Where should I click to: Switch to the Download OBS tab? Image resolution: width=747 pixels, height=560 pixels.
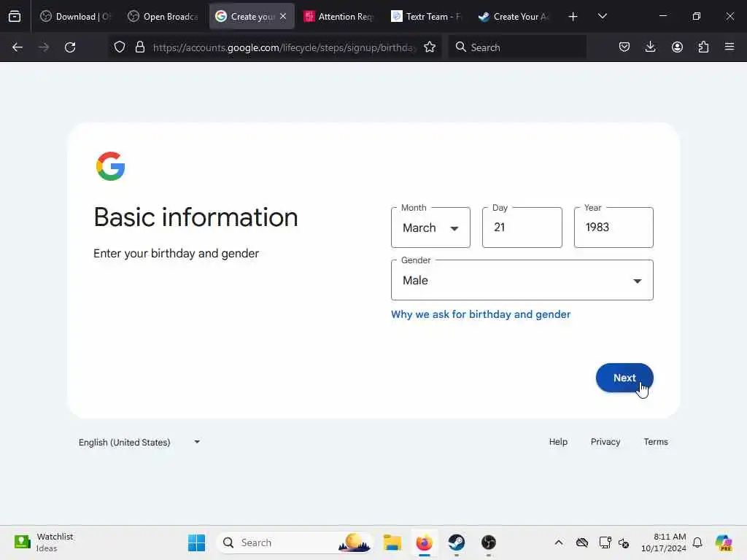[x=75, y=17]
